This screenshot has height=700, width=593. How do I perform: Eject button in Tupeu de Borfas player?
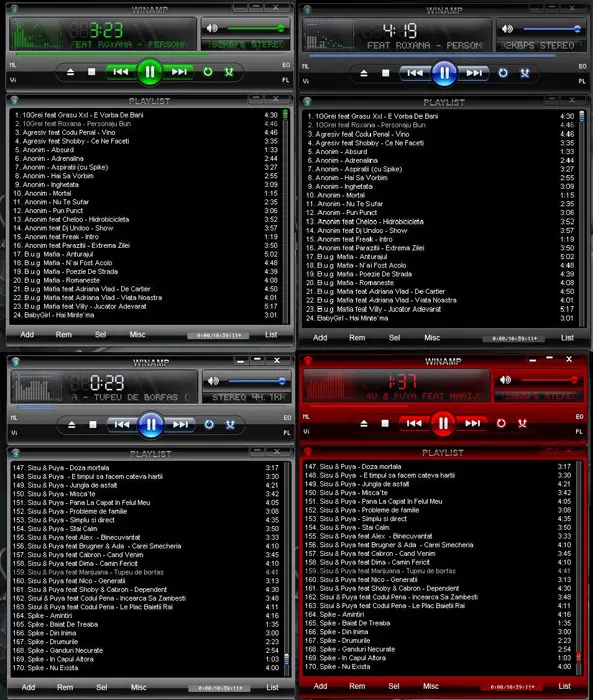pyautogui.click(x=71, y=425)
